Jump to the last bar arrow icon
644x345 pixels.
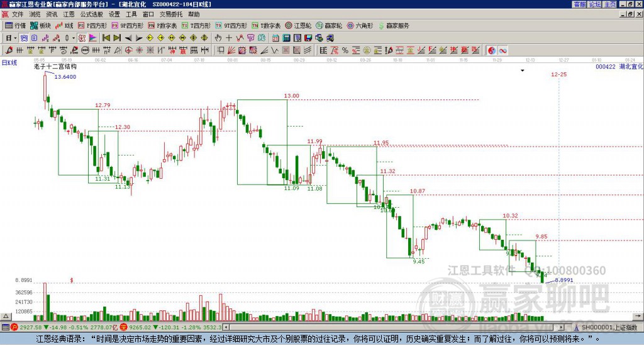[117, 38]
